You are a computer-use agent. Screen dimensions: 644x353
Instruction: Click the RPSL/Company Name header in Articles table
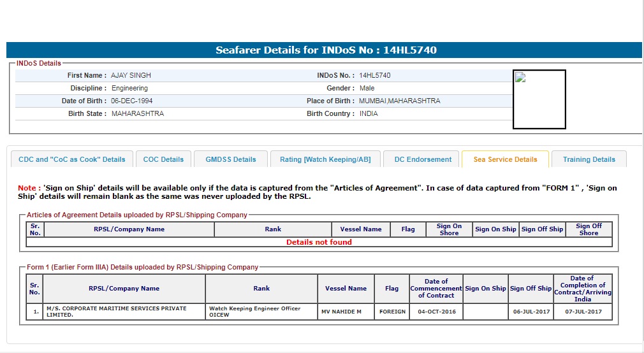[x=129, y=229]
